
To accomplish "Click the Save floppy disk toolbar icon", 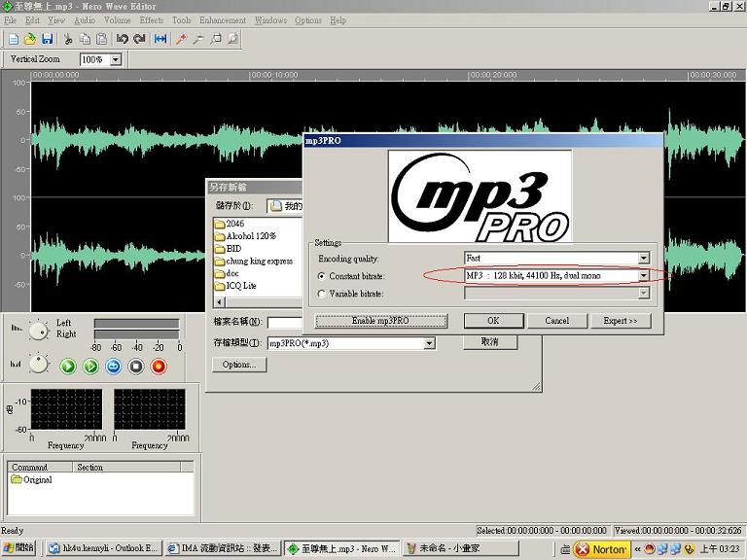I will tap(48, 39).
